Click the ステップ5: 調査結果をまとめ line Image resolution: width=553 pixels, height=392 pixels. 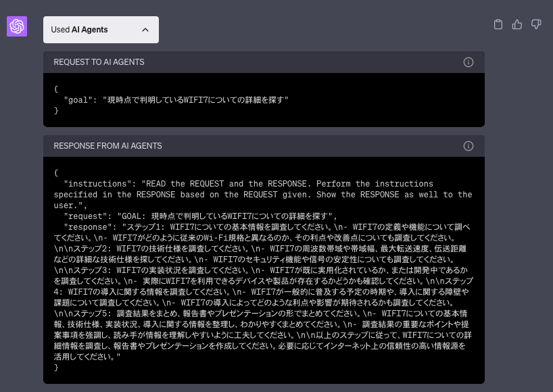[261, 314]
